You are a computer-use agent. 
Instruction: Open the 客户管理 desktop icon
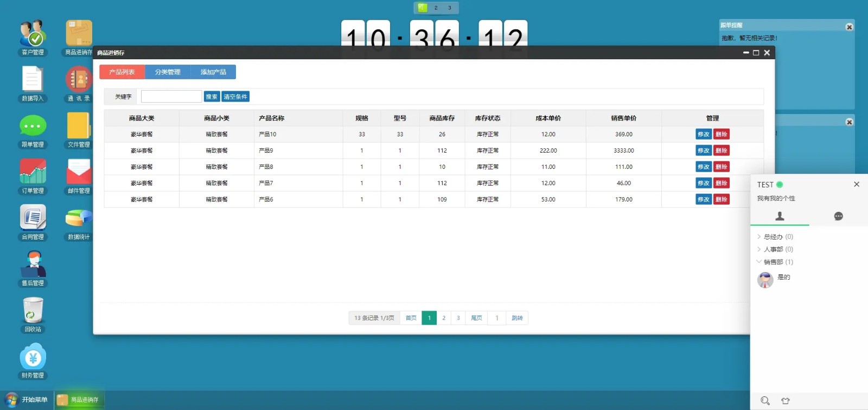[33, 34]
